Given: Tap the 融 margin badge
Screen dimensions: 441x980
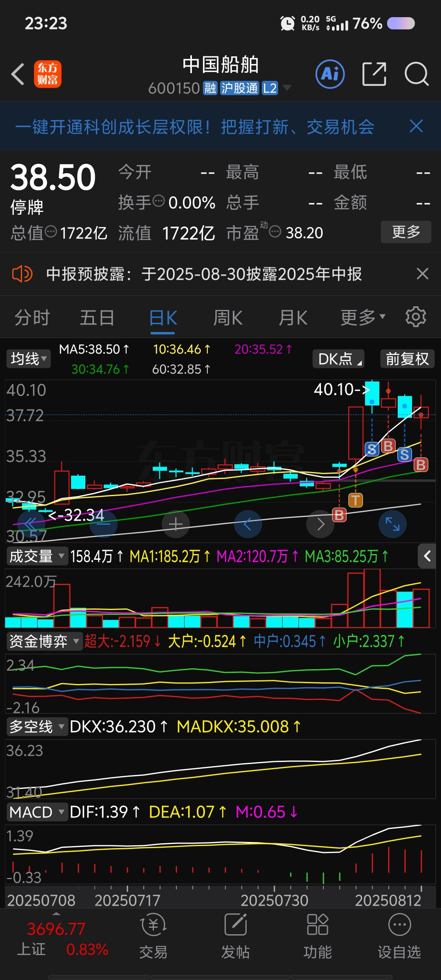Looking at the screenshot, I should coord(210,88).
